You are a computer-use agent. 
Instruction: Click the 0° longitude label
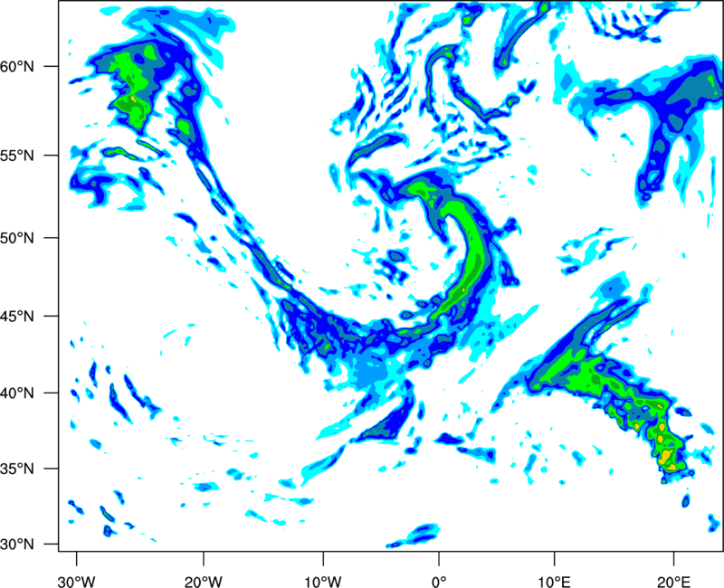pos(439,582)
